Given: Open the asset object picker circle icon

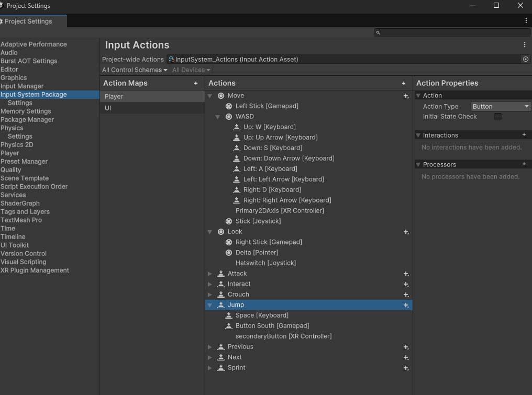Looking at the screenshot, I should click(x=526, y=60).
